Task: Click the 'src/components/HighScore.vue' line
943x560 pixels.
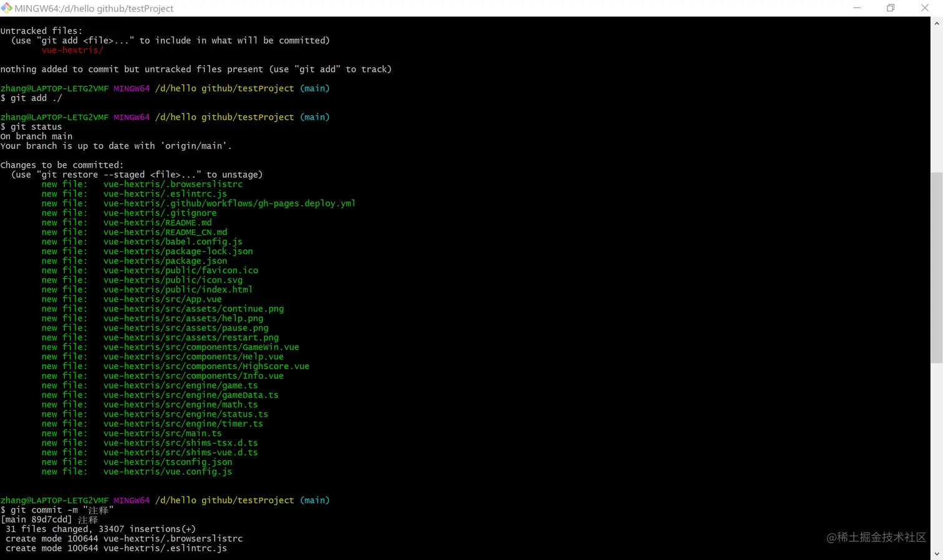Action: coord(175,366)
